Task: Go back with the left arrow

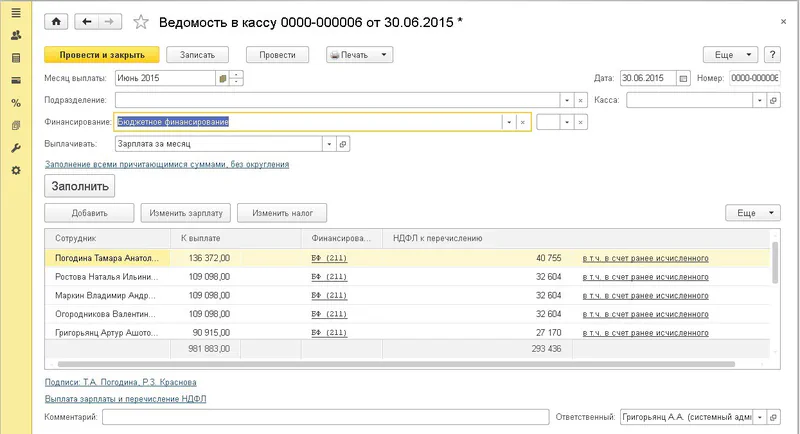Action: click(x=88, y=21)
